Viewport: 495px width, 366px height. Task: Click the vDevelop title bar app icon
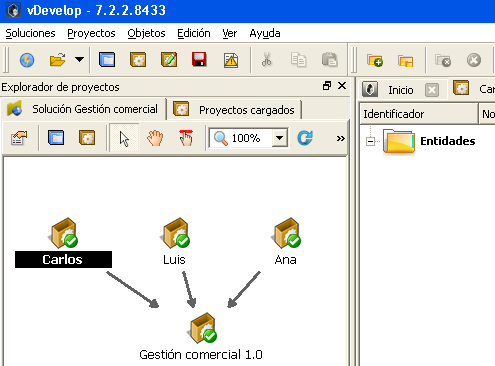(13, 10)
